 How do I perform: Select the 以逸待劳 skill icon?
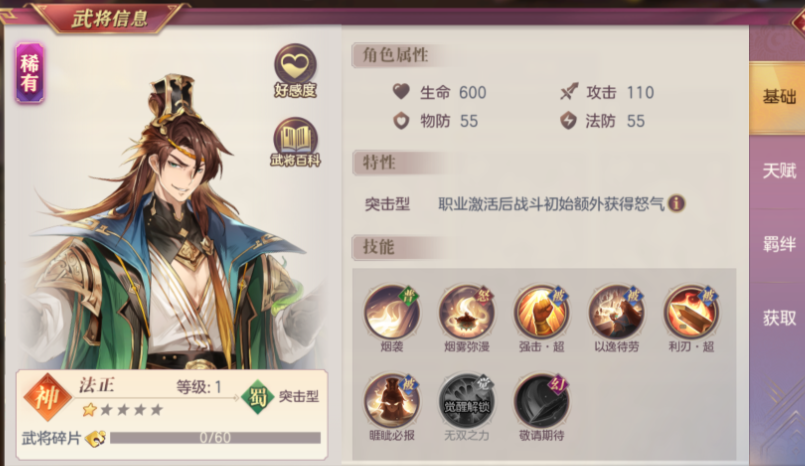[x=616, y=313]
